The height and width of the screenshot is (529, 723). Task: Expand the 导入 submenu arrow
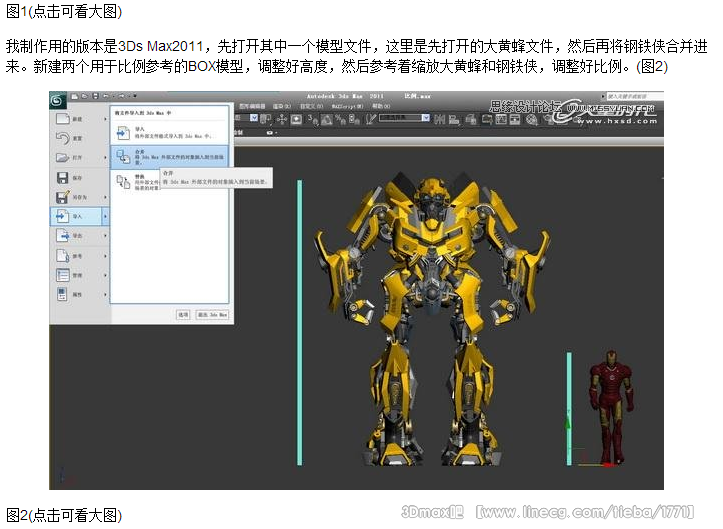(106, 216)
